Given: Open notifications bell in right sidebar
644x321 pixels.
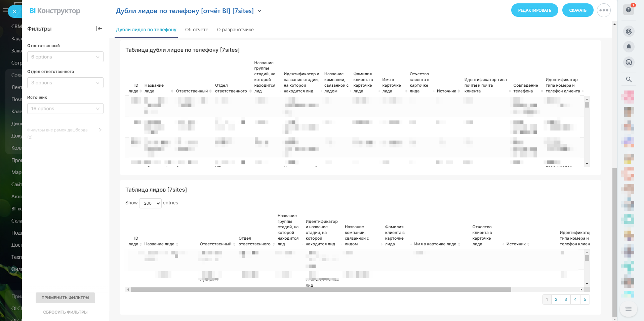Looking at the screenshot, I should [x=629, y=47].
